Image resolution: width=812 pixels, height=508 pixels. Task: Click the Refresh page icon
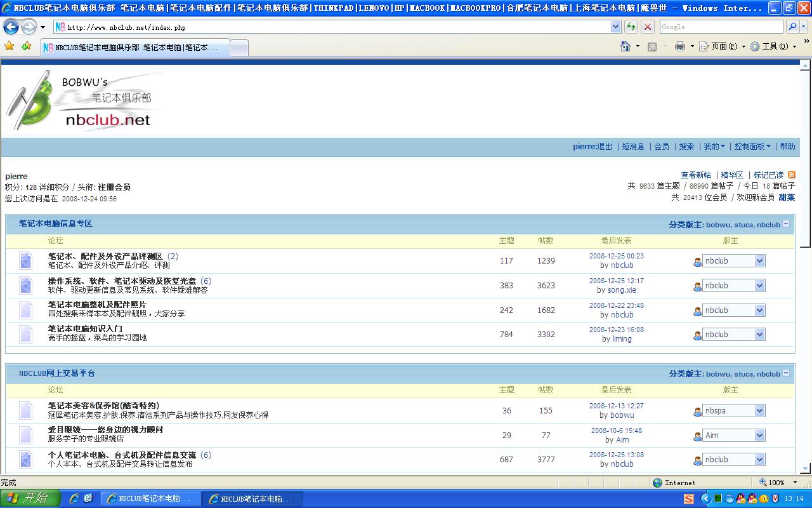pos(631,27)
